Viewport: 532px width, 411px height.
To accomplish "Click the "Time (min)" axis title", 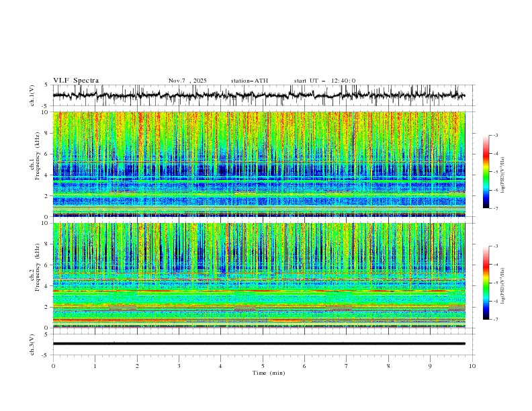I will 269,373.
